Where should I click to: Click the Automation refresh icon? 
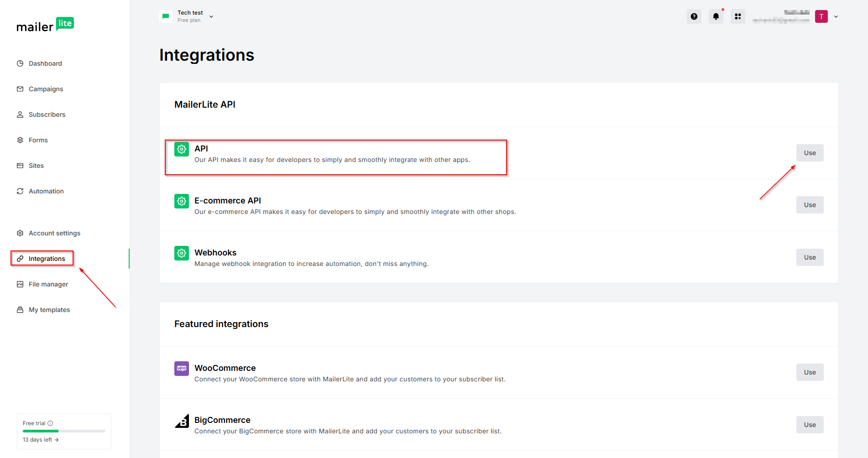pos(20,191)
